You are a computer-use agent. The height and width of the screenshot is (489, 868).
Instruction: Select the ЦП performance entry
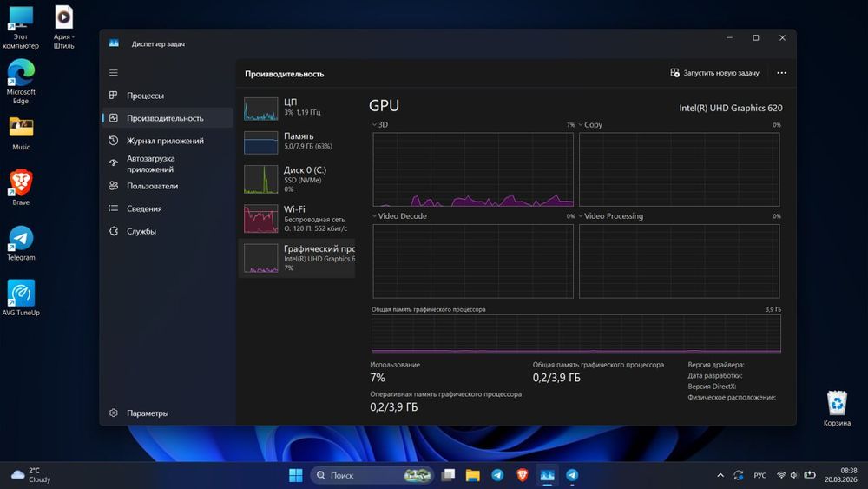pos(297,109)
